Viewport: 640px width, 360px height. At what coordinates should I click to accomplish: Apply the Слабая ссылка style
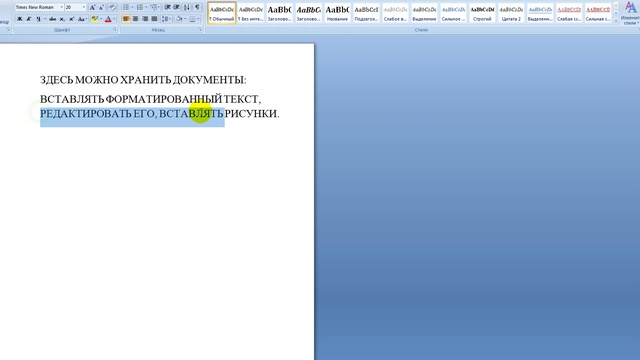569,13
